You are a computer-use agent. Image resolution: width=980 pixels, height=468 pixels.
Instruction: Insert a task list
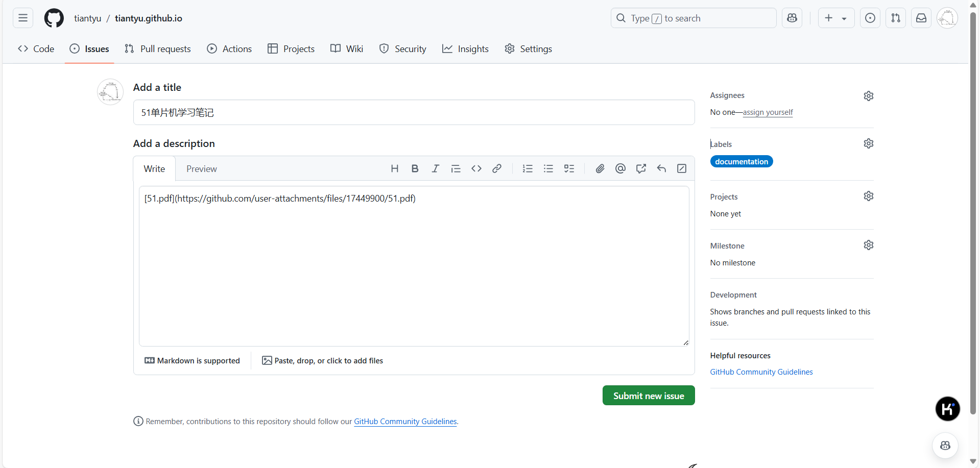point(569,168)
